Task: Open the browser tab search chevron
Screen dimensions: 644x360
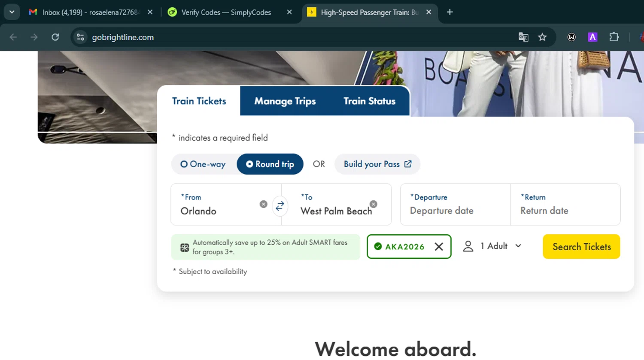Action: tap(12, 12)
